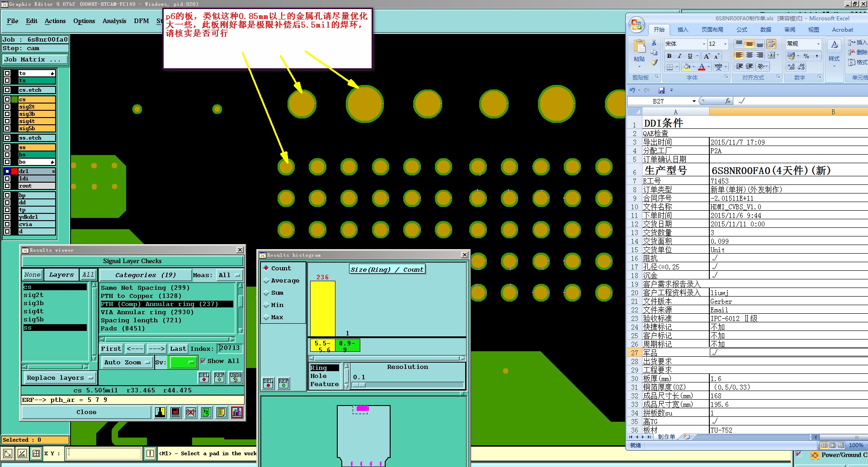Switch to Excel Acrobat tab

click(843, 30)
